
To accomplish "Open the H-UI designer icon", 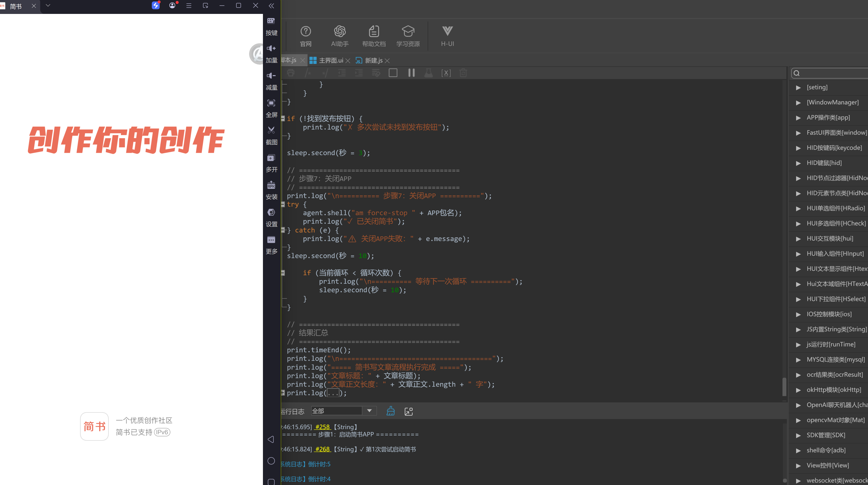I will click(x=447, y=36).
